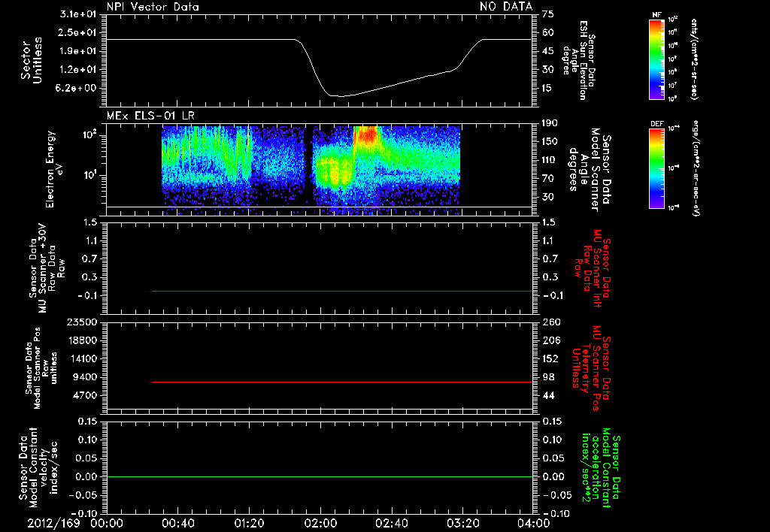Click the "Electron Energy eV" axis label

[55, 169]
